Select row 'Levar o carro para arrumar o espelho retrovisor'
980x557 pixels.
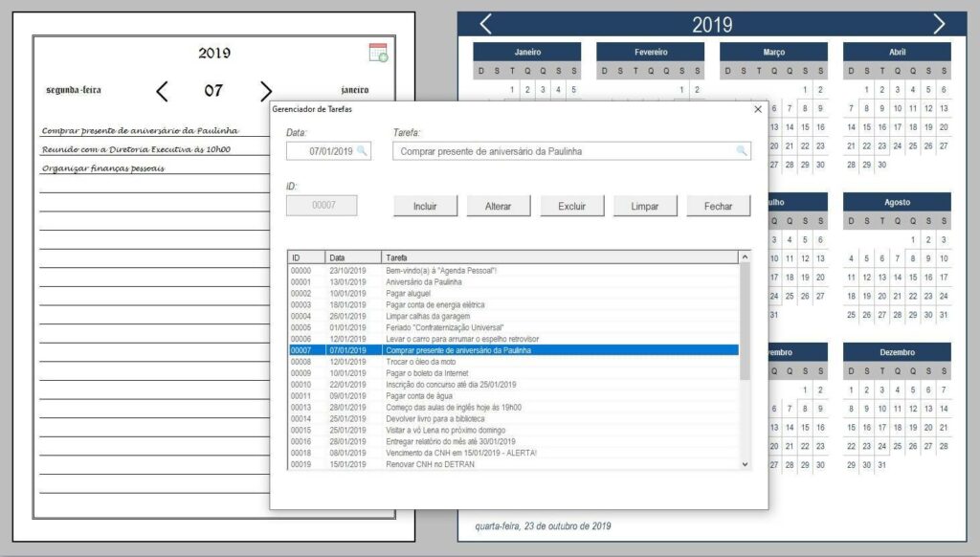coord(513,339)
